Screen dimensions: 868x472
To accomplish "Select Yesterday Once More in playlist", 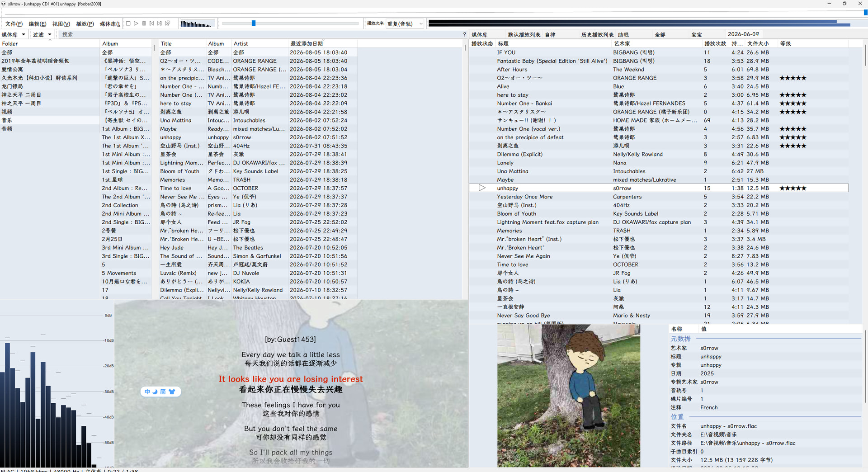I will click(659, 197).
